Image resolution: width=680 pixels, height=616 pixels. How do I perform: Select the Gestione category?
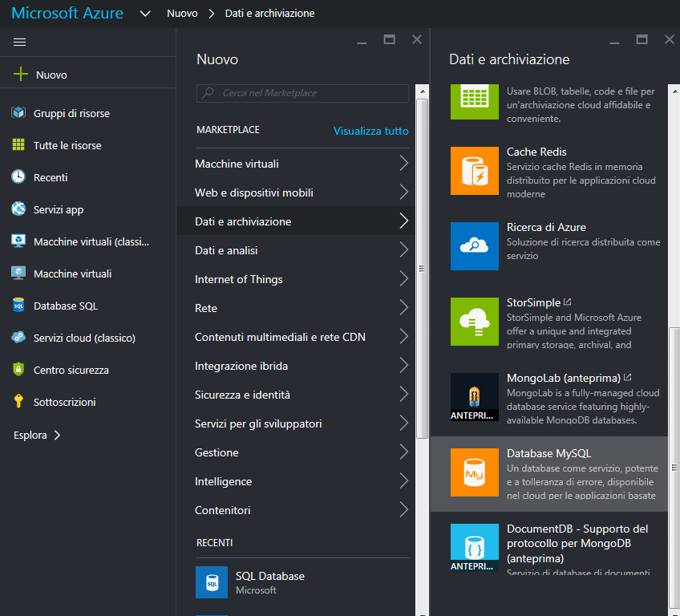[x=296, y=452]
